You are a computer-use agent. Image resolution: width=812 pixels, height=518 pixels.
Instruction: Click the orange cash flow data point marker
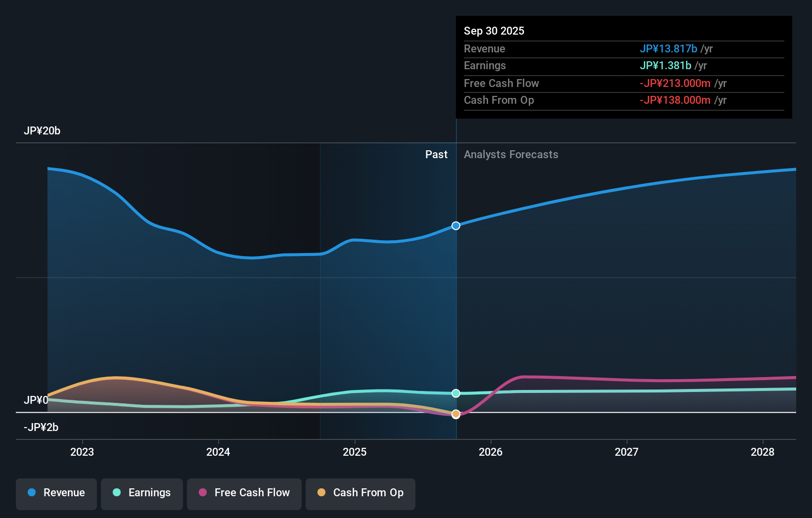coord(455,414)
